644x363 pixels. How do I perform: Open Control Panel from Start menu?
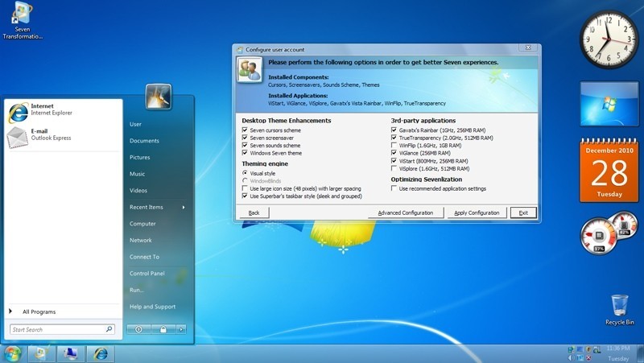click(147, 274)
